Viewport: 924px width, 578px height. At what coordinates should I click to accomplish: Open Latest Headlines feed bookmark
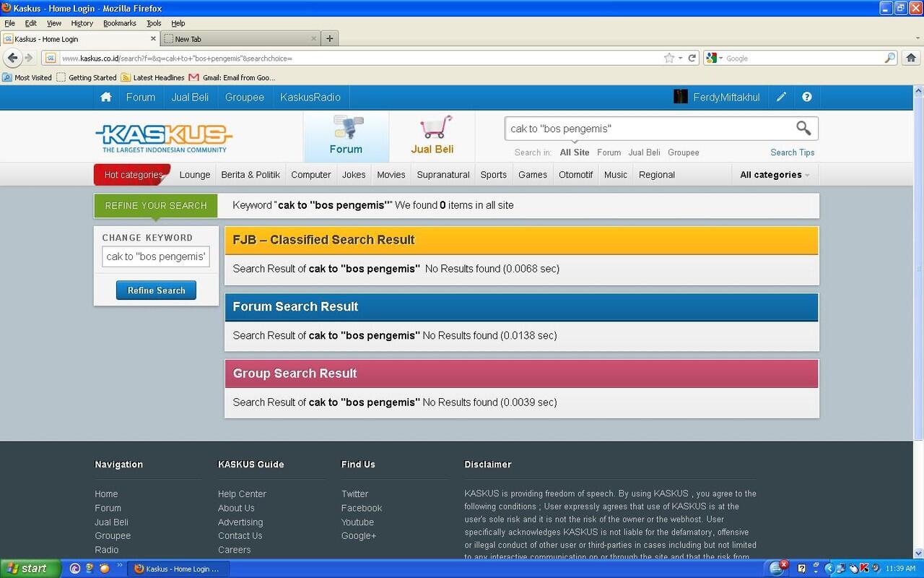point(152,77)
